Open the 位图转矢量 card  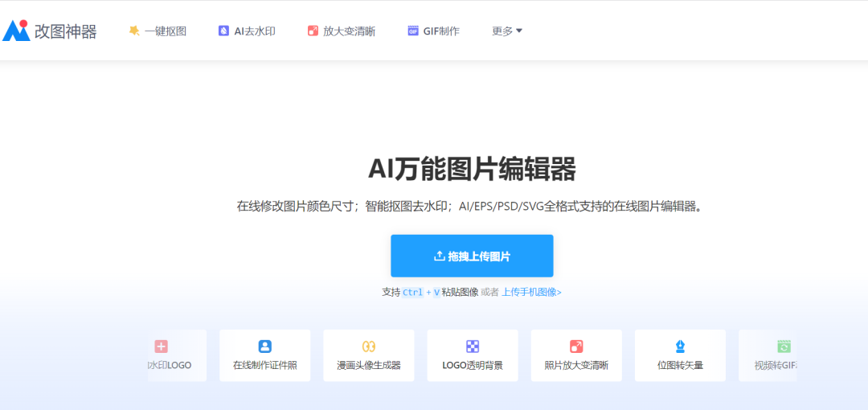pos(681,355)
